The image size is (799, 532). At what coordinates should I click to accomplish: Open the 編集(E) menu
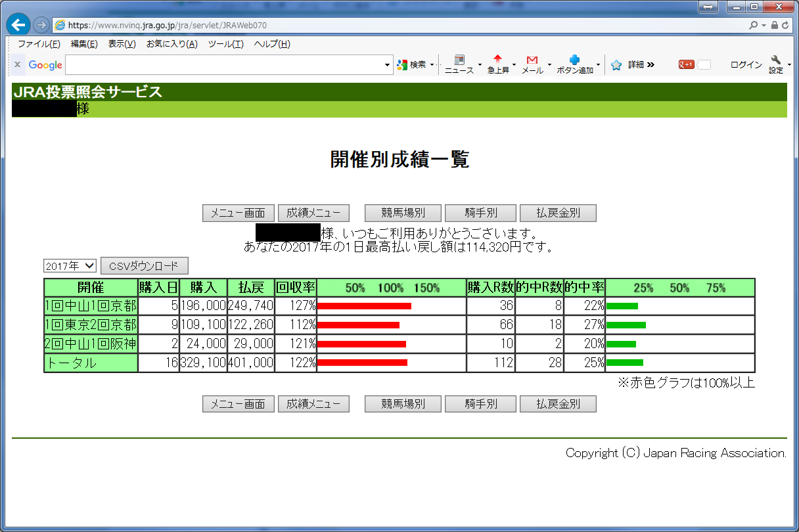84,44
